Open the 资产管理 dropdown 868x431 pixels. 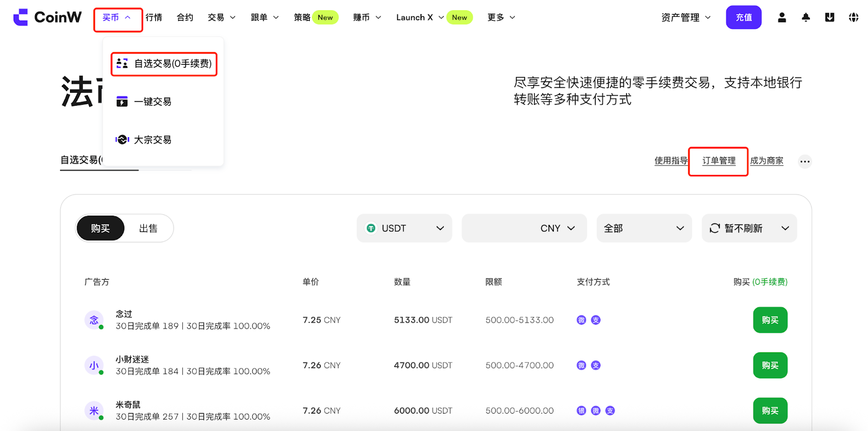click(x=686, y=17)
